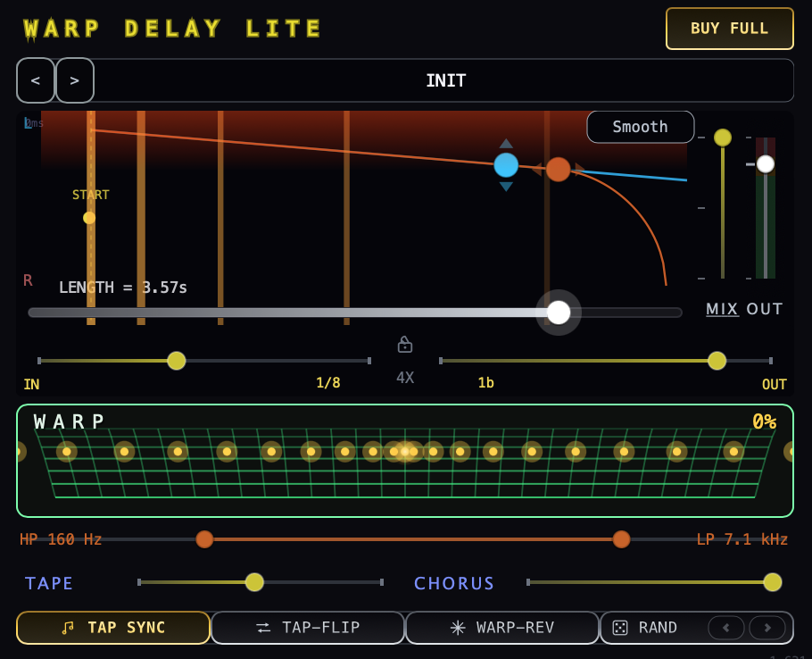Click the orange curve control point

(x=558, y=170)
